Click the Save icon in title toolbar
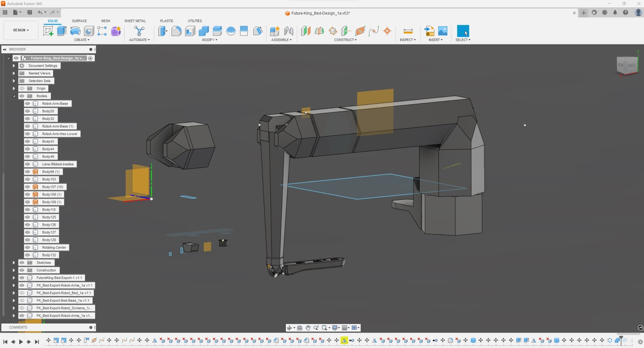 (x=30, y=13)
